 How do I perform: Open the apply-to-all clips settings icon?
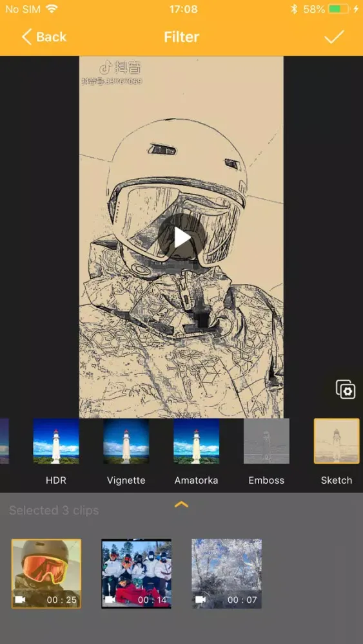pos(346,390)
